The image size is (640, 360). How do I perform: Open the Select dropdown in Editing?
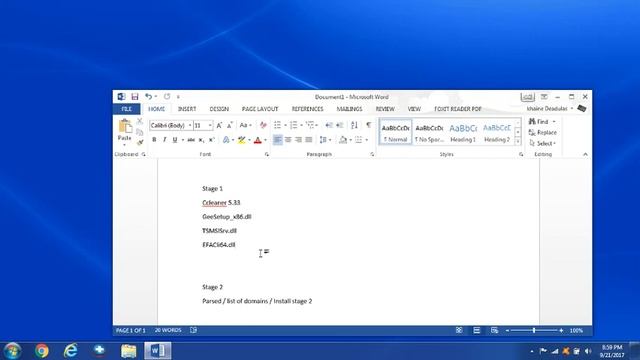[542, 143]
